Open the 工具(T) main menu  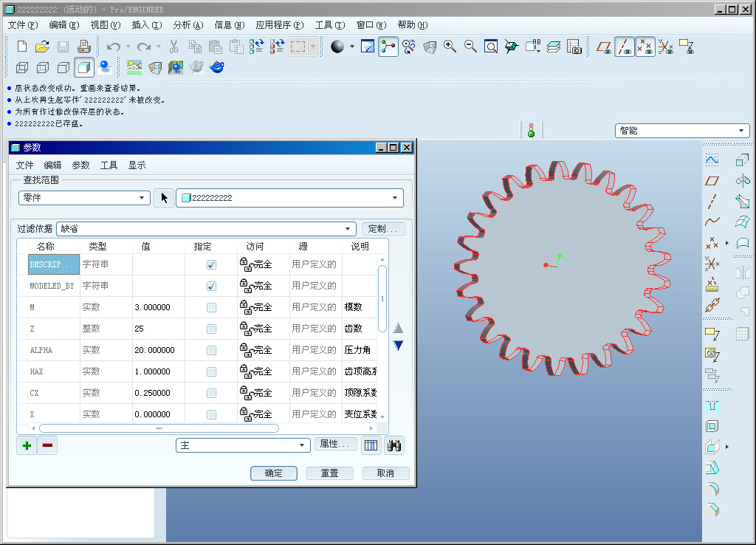(x=330, y=25)
